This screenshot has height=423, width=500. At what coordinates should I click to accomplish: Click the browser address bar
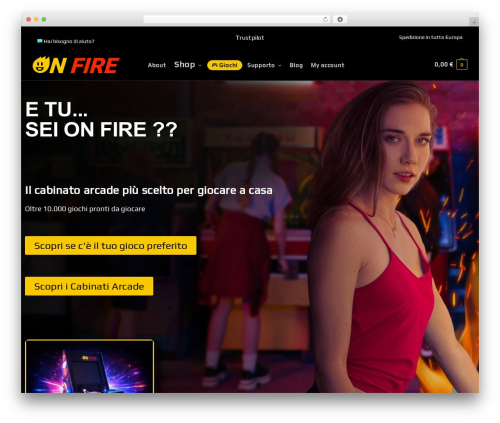click(237, 19)
